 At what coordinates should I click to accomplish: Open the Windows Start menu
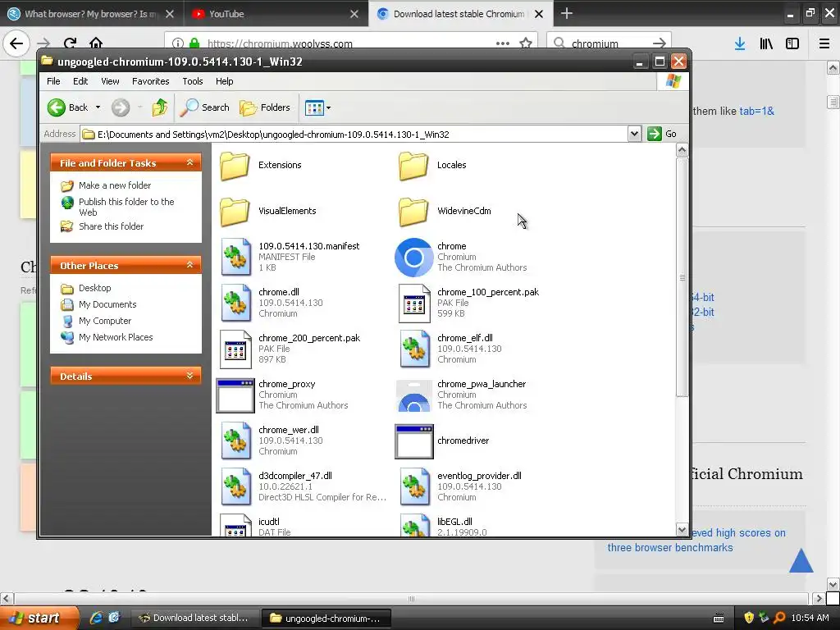[39, 619]
